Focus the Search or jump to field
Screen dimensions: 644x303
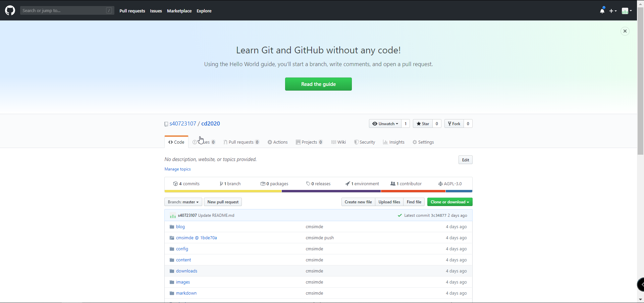(x=64, y=11)
